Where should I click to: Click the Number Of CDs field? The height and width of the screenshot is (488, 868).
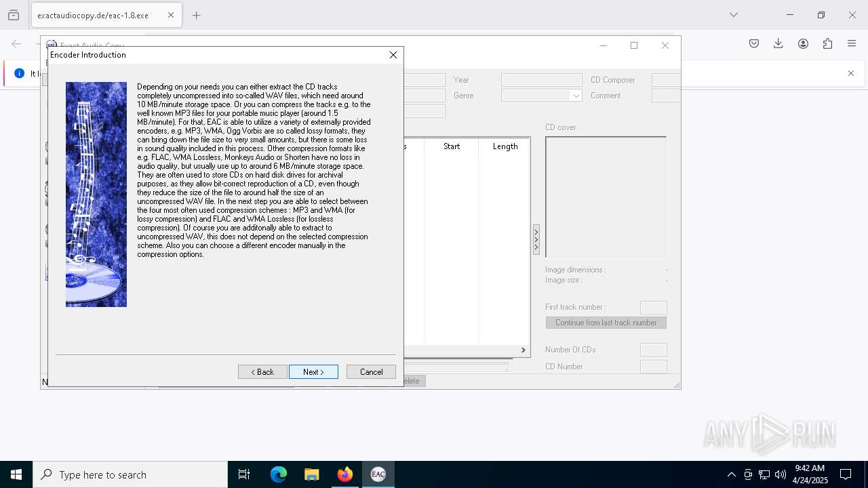[x=653, y=350]
